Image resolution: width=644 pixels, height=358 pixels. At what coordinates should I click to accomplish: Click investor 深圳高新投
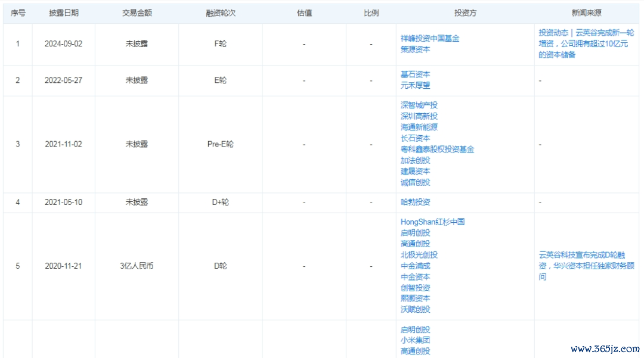(x=419, y=116)
